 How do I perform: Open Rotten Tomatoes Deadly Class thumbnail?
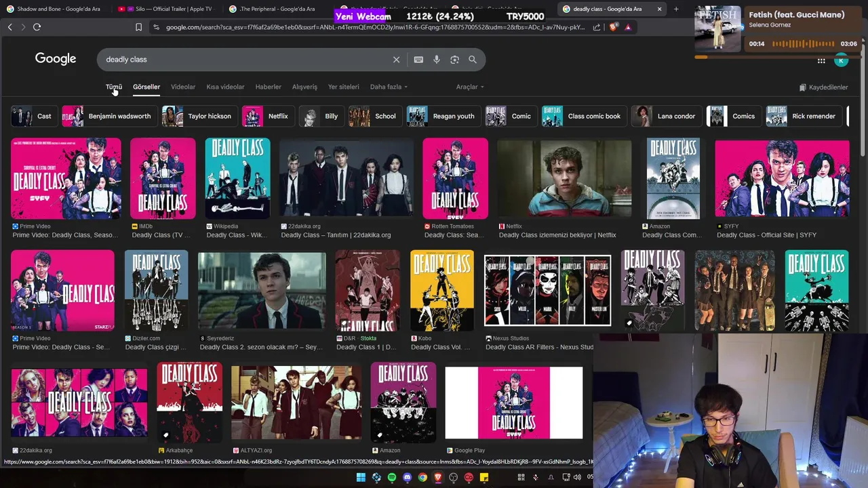[x=455, y=178]
